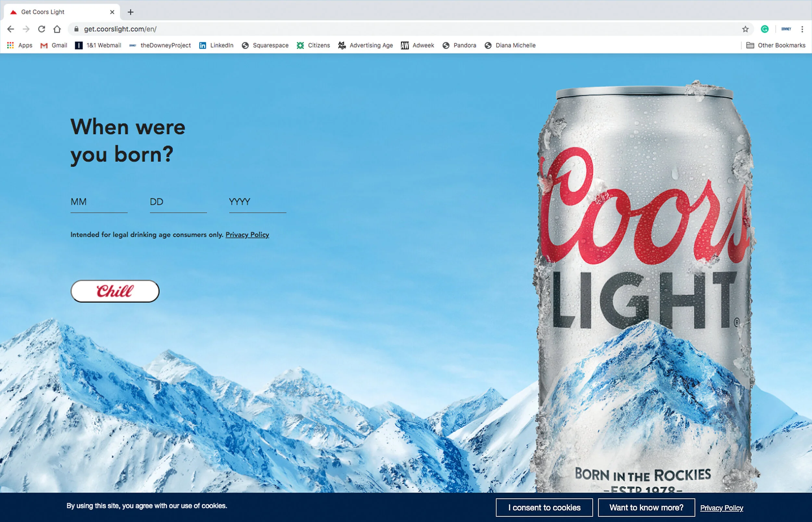Open the Diana Michelle bookmark
This screenshot has width=812, height=522.
(510, 45)
